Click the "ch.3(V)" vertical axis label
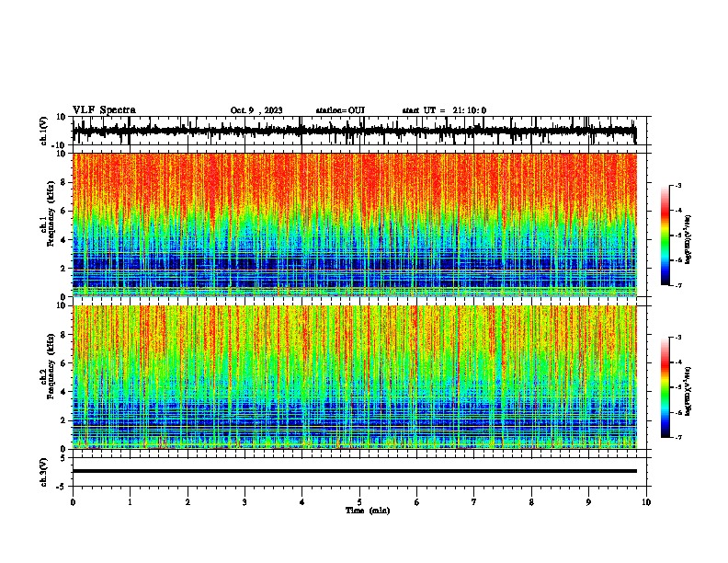 pos(44,472)
